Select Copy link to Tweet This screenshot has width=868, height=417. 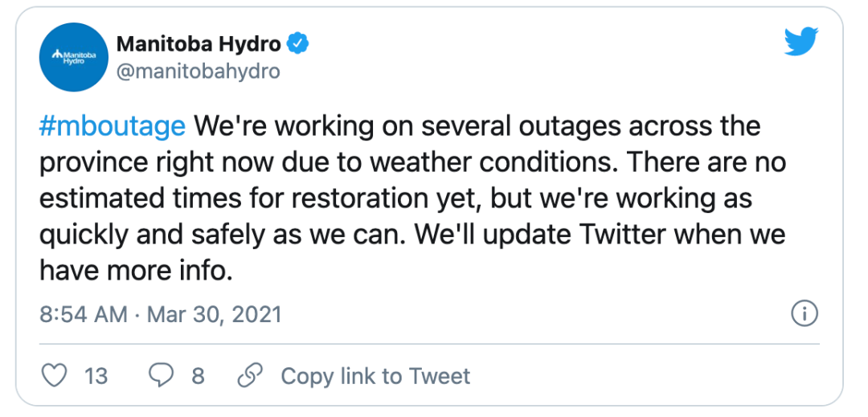pyautogui.click(x=375, y=375)
